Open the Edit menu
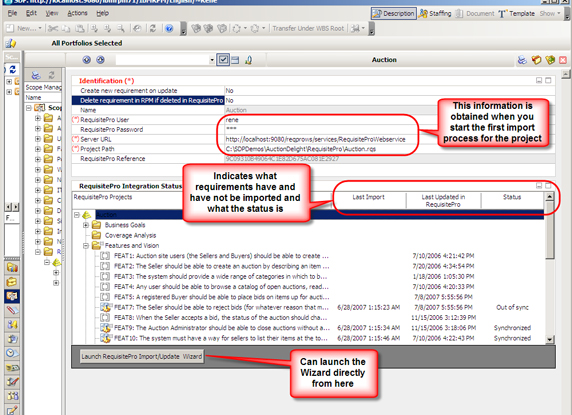Screen dimensions: 572x415 (x=31, y=13)
